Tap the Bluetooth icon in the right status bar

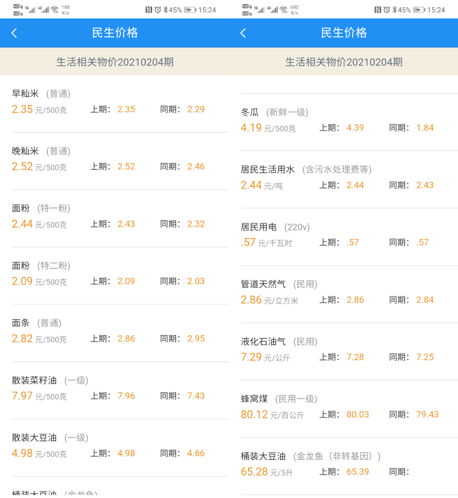pyautogui.click(x=394, y=10)
